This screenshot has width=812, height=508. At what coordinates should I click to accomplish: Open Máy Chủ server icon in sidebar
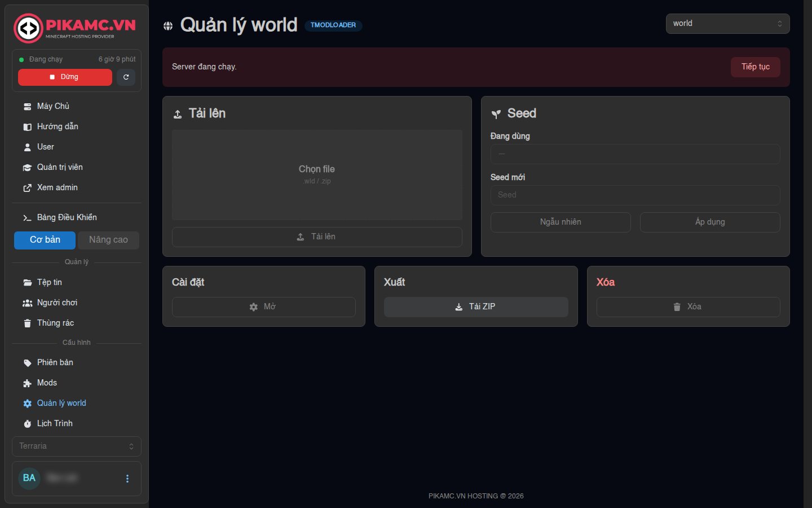27,107
